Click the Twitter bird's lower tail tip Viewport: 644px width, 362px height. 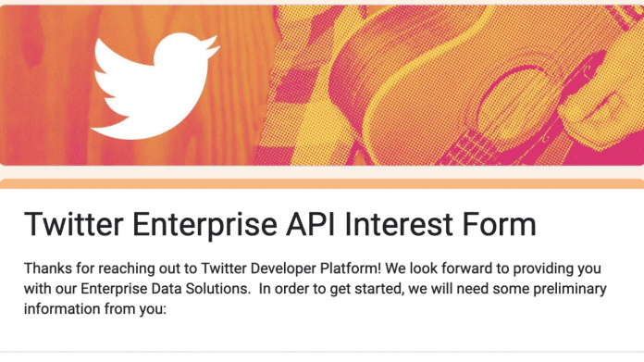pos(103,131)
